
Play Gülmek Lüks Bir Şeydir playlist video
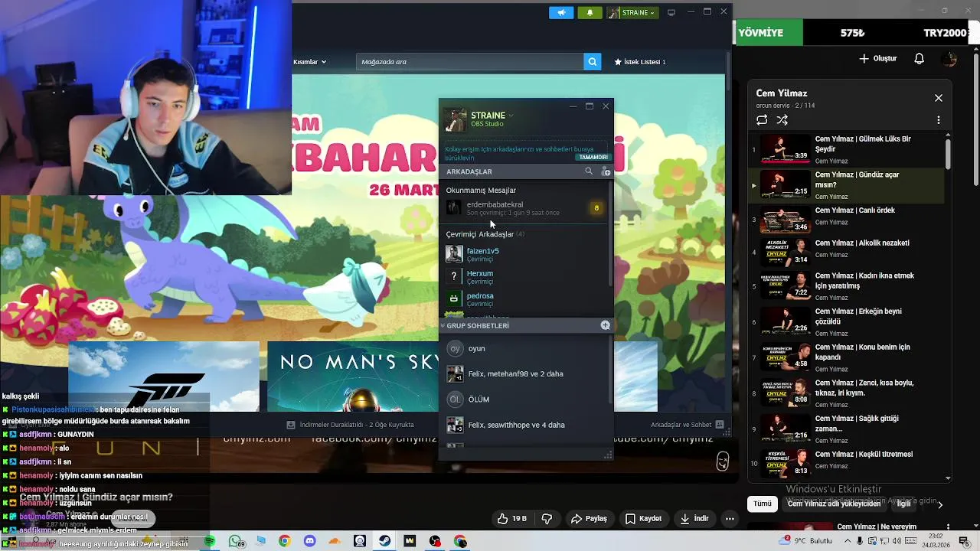coord(845,149)
